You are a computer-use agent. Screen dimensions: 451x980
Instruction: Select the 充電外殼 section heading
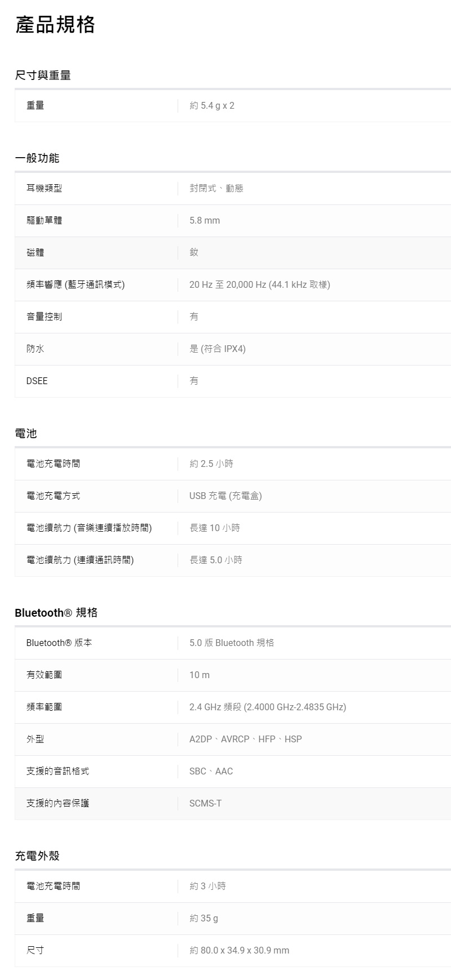coord(37,856)
